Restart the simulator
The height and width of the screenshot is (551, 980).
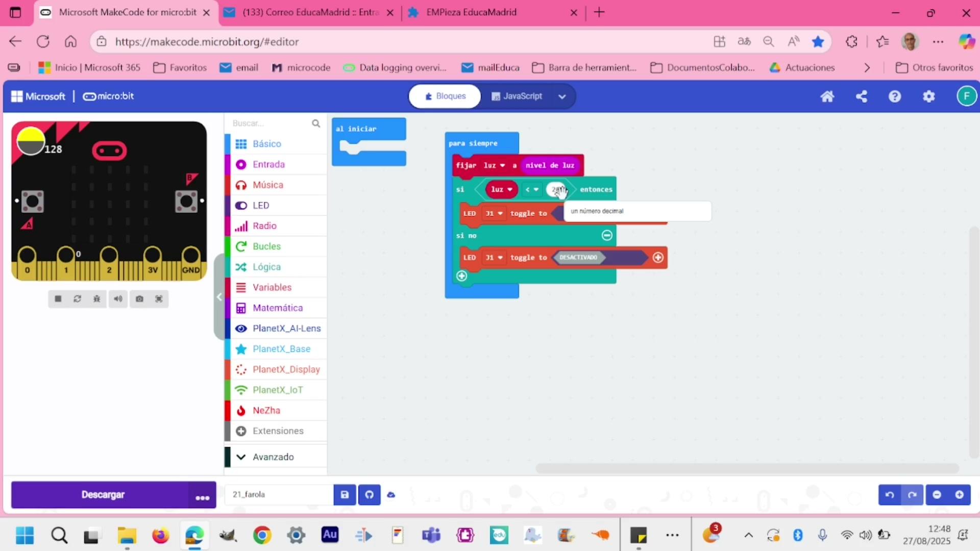point(78,299)
